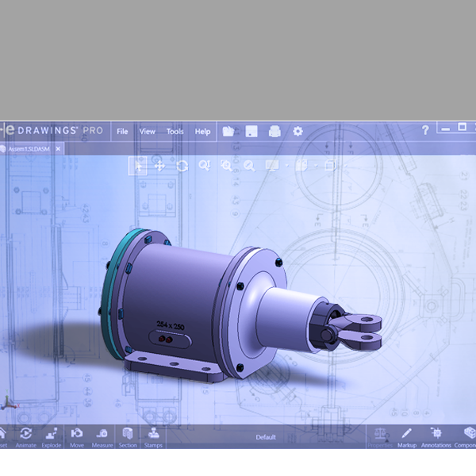This screenshot has height=476, width=476.
Task: Select the Move component tool
Action: click(x=76, y=437)
